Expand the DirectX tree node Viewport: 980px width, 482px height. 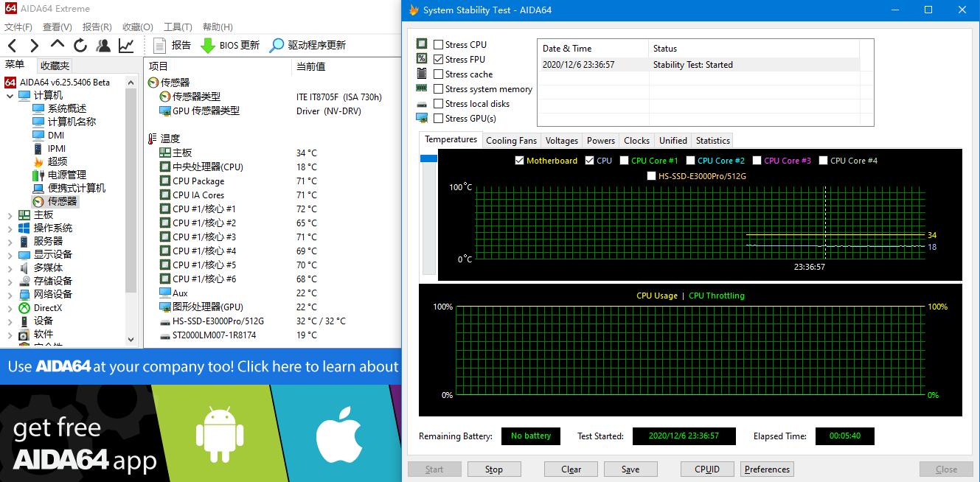pos(10,307)
